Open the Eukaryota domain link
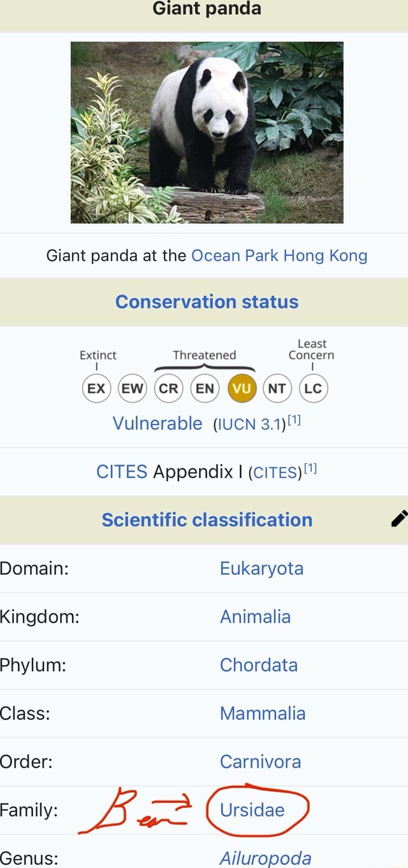Screen dimensions: 408x868 261,568
